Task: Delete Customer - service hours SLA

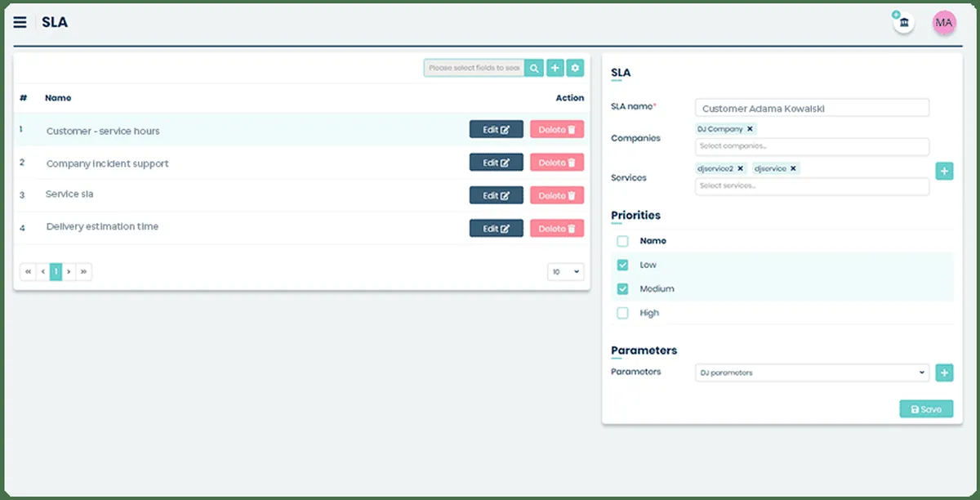Action: [557, 129]
